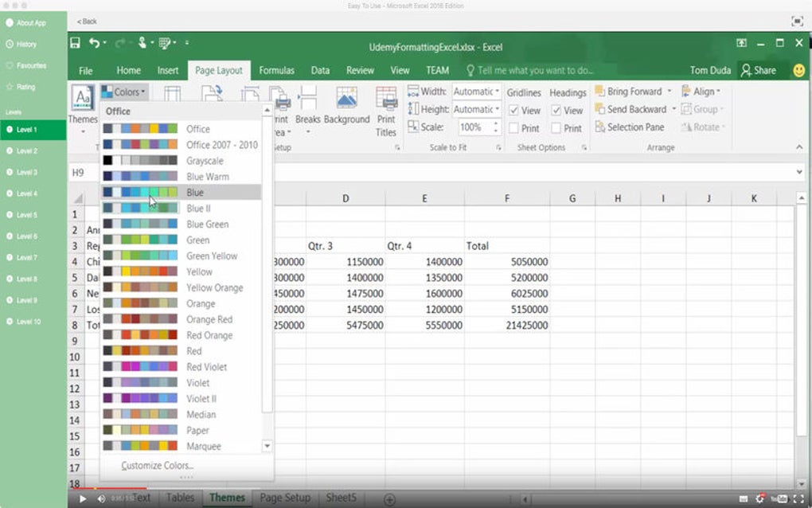This screenshot has height=508, width=812.
Task: Choose the Grayscale color theme
Action: (181, 161)
